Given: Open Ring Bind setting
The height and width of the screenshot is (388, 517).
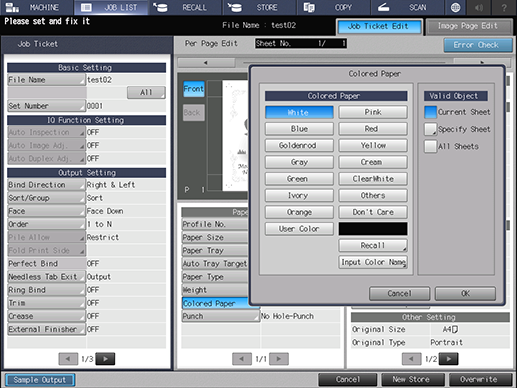Looking at the screenshot, I should [46, 290].
